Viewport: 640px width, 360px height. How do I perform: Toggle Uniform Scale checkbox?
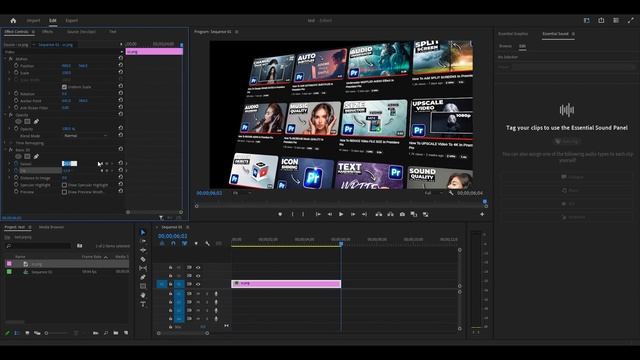[64, 87]
